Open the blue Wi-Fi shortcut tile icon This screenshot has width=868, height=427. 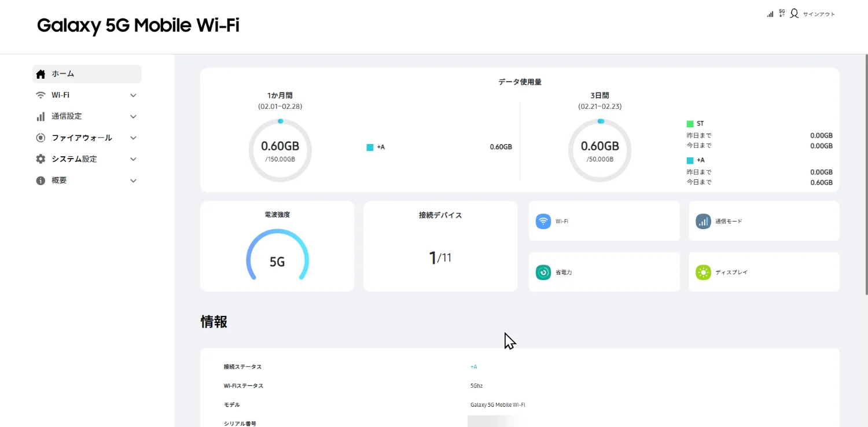pos(543,221)
